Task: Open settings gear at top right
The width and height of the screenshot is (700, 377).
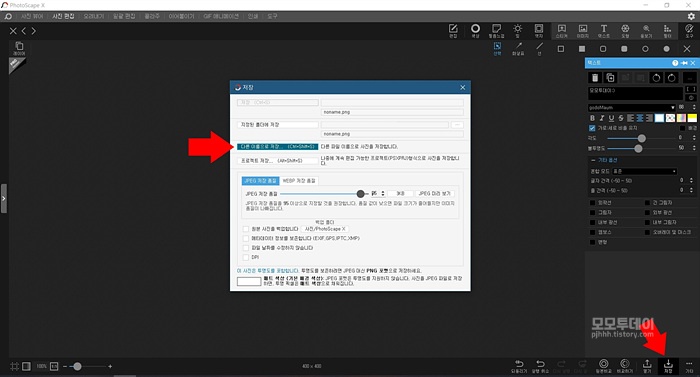Action: (691, 16)
